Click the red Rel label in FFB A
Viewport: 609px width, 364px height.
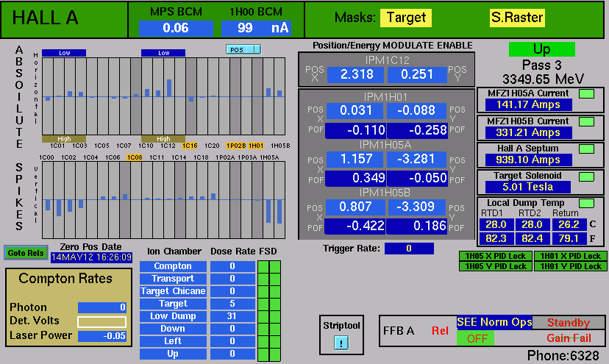440,331
